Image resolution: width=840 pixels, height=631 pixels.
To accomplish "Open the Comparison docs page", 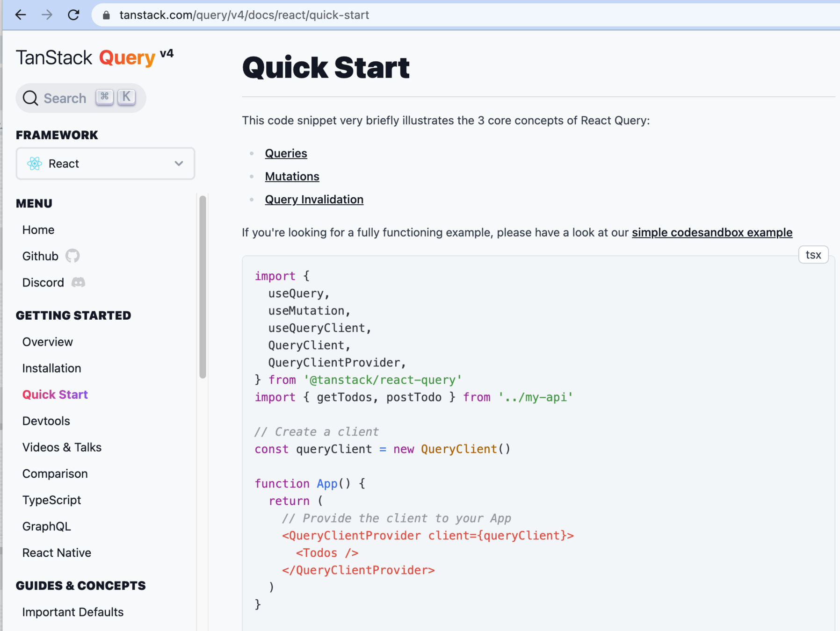I will coord(55,473).
